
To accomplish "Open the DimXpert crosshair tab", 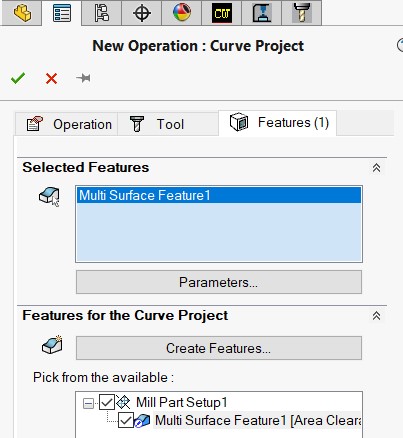I will 142,13.
